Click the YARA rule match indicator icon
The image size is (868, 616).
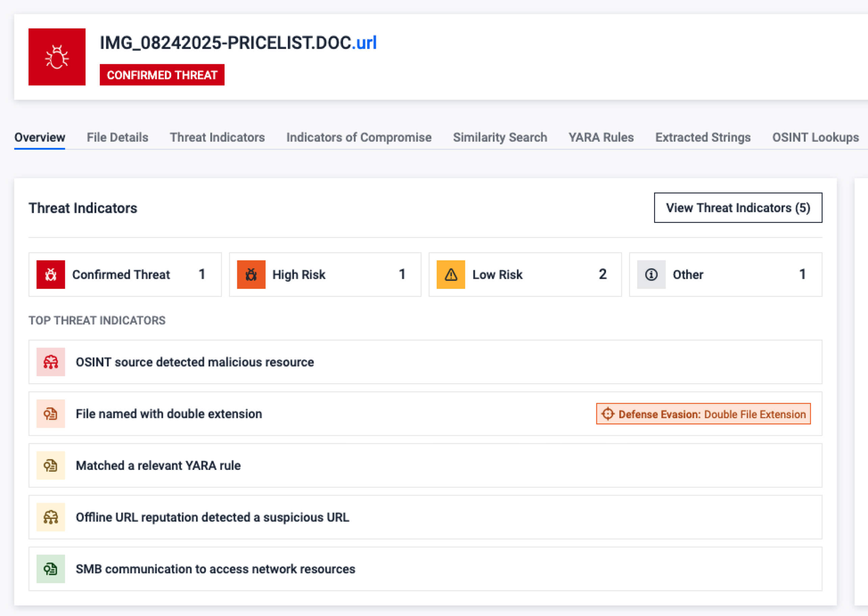pos(50,465)
